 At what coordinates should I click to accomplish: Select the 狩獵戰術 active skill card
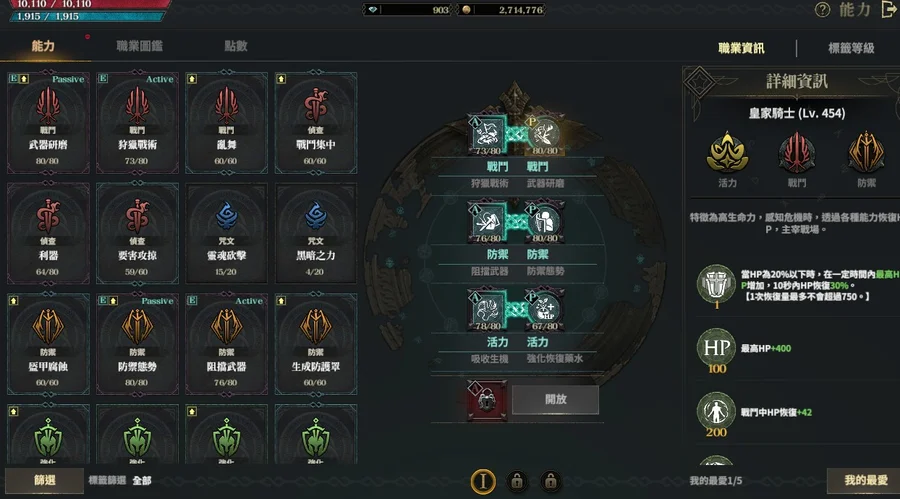[x=137, y=122]
